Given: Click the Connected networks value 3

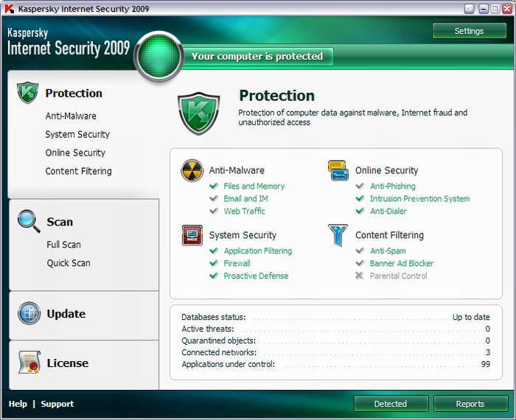Looking at the screenshot, I should 488,352.
